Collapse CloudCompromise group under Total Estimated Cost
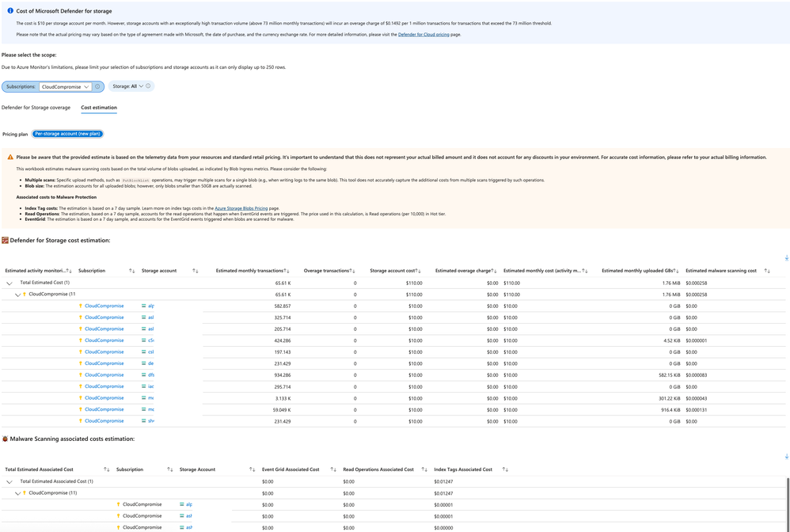790x532 pixels. point(18,294)
